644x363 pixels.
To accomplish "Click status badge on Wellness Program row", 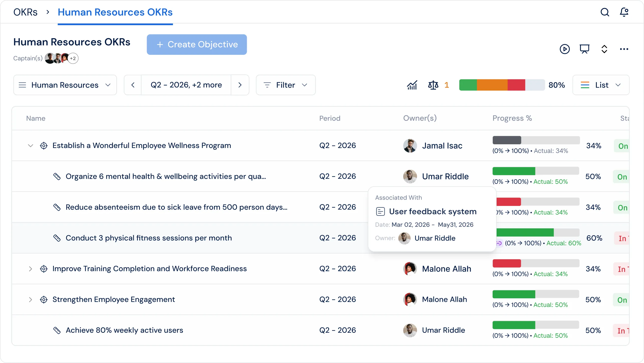I will (x=622, y=146).
